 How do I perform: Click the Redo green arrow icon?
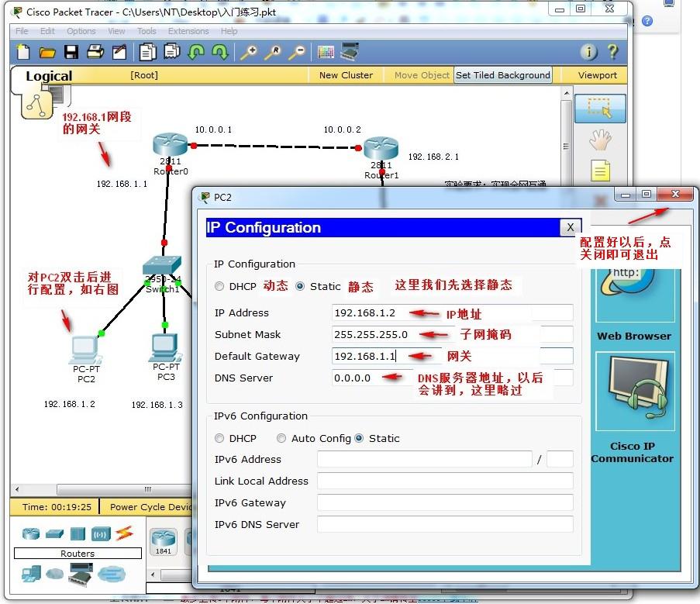pyautogui.click(x=220, y=52)
